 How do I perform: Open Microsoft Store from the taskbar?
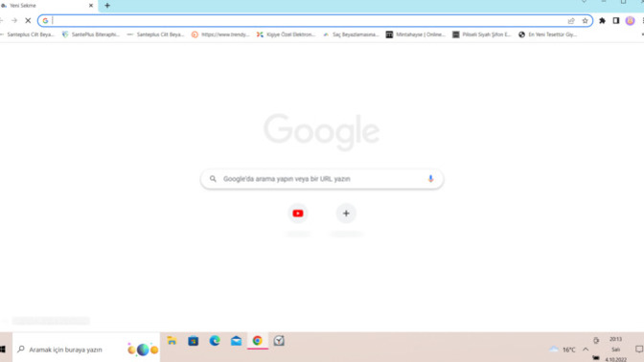[193, 341]
